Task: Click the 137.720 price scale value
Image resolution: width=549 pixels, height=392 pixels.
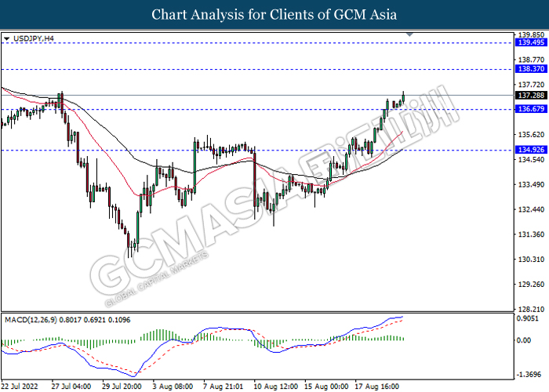Action: (x=531, y=85)
